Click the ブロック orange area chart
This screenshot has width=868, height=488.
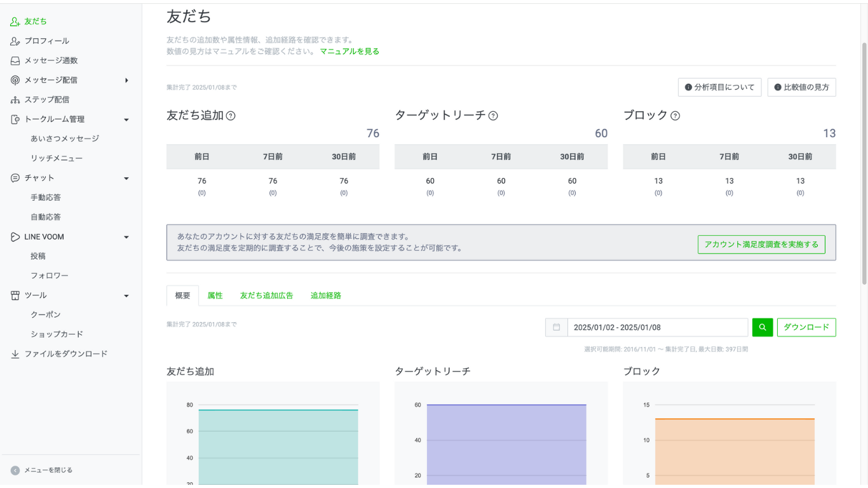[735, 452]
